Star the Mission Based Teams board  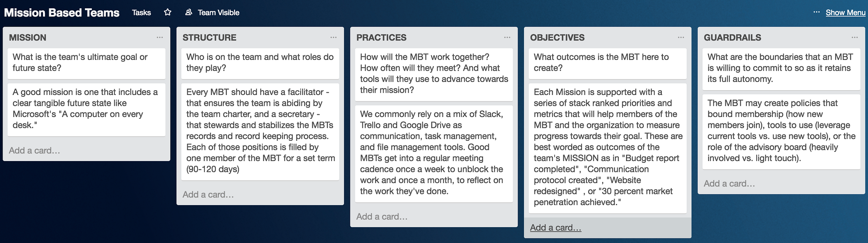point(167,12)
